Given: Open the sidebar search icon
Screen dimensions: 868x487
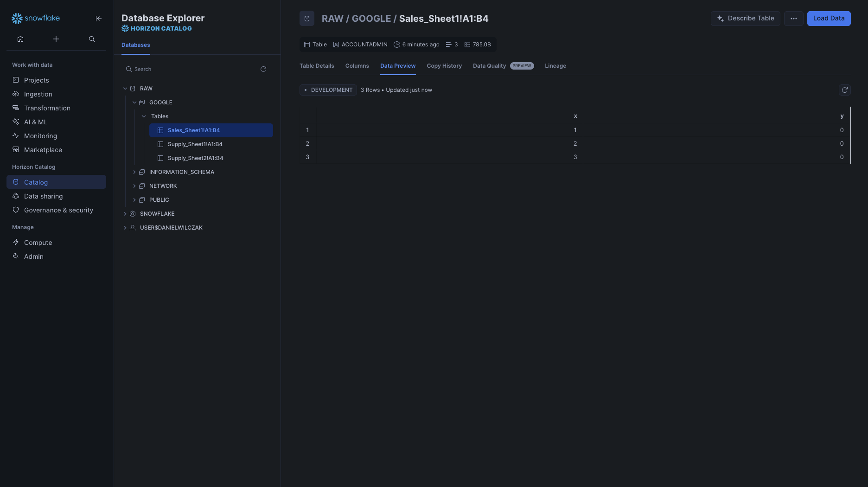Looking at the screenshot, I should pos(92,39).
